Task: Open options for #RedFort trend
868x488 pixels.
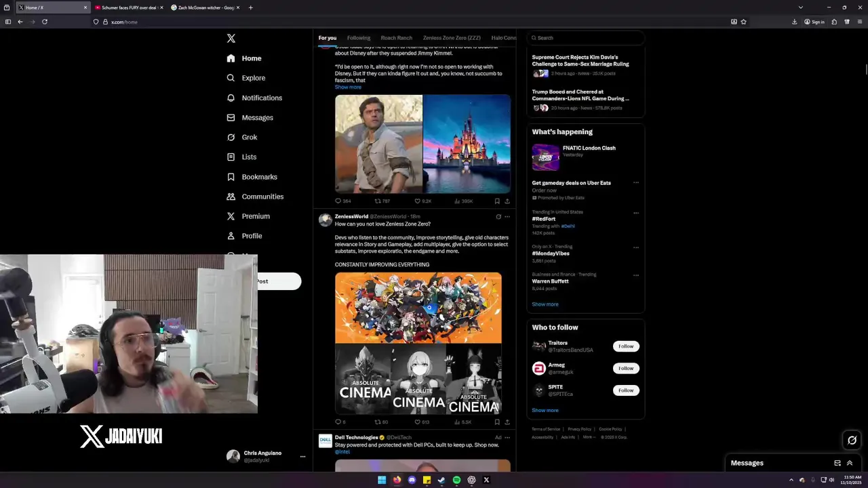Action: 636,213
